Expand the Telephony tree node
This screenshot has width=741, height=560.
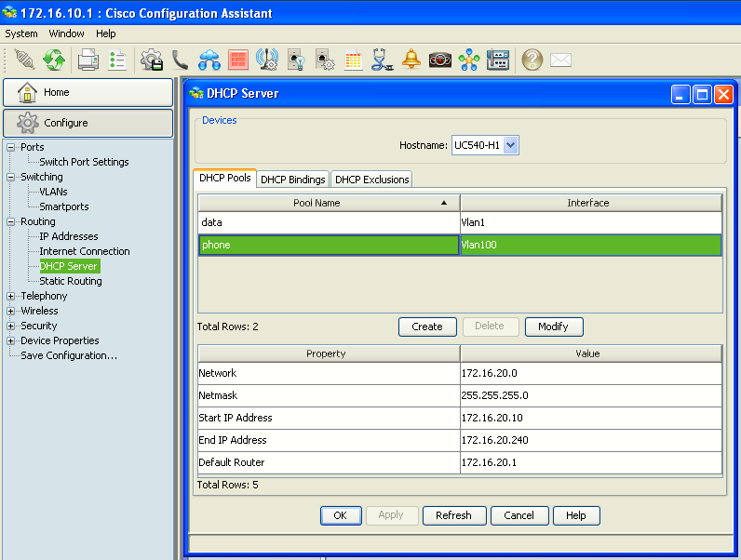click(x=10, y=297)
